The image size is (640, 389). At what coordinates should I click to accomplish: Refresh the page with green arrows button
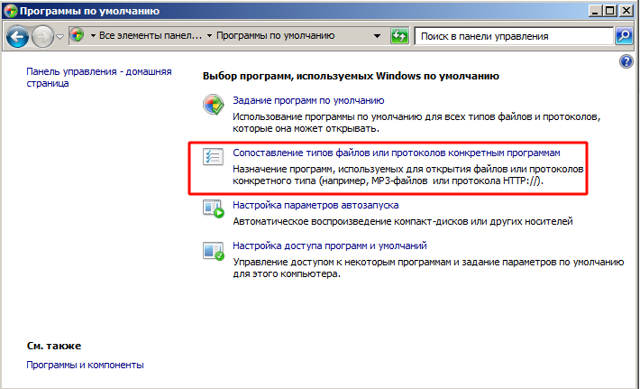(399, 36)
